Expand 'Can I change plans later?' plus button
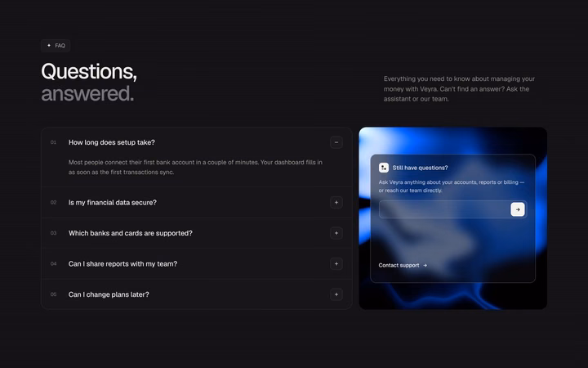 (x=336, y=294)
